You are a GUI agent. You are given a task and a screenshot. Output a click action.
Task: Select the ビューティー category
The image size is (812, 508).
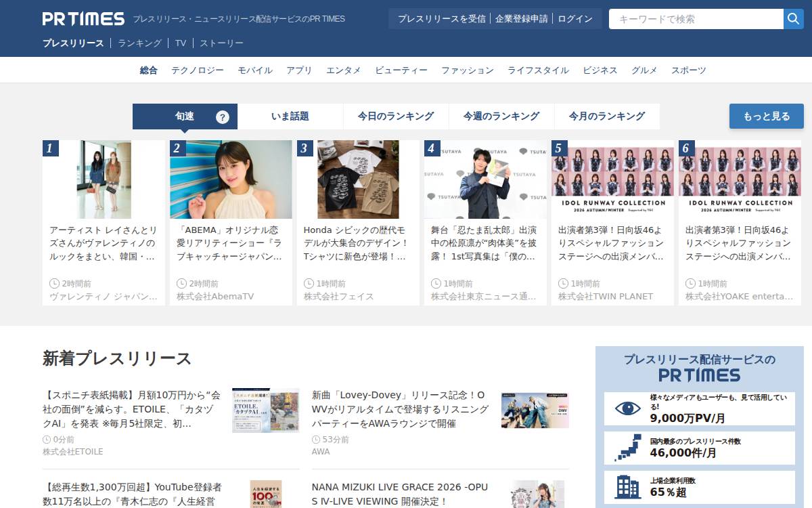tap(401, 70)
